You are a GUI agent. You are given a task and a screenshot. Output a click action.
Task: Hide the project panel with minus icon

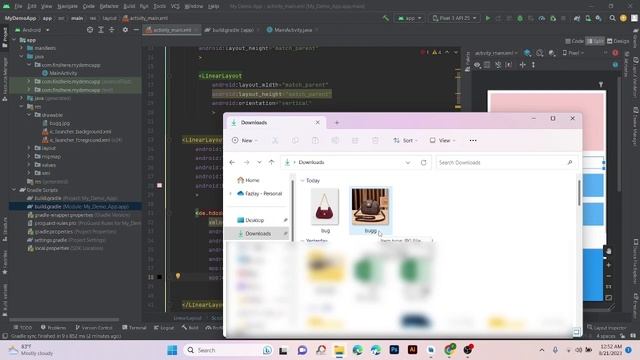136,30
